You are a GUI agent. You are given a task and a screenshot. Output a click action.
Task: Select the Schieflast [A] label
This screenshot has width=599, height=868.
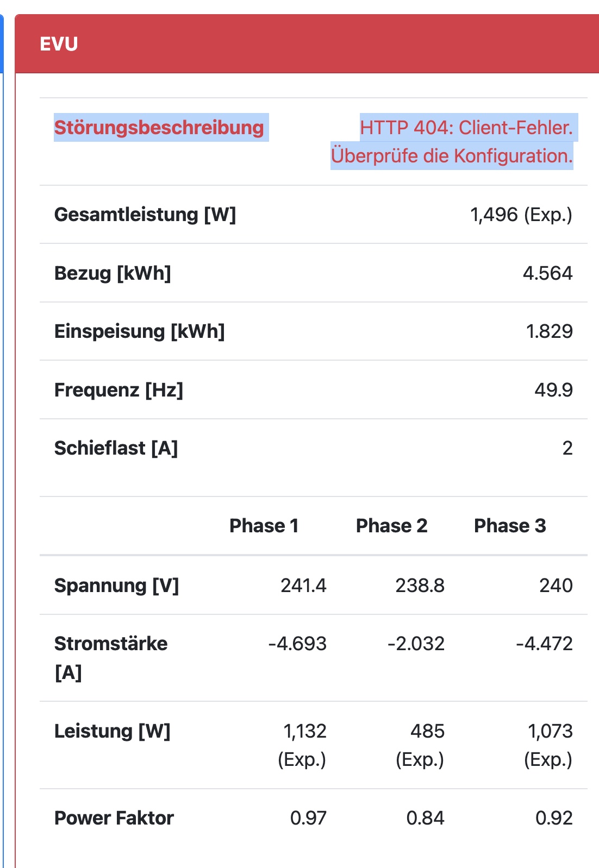coord(116,448)
